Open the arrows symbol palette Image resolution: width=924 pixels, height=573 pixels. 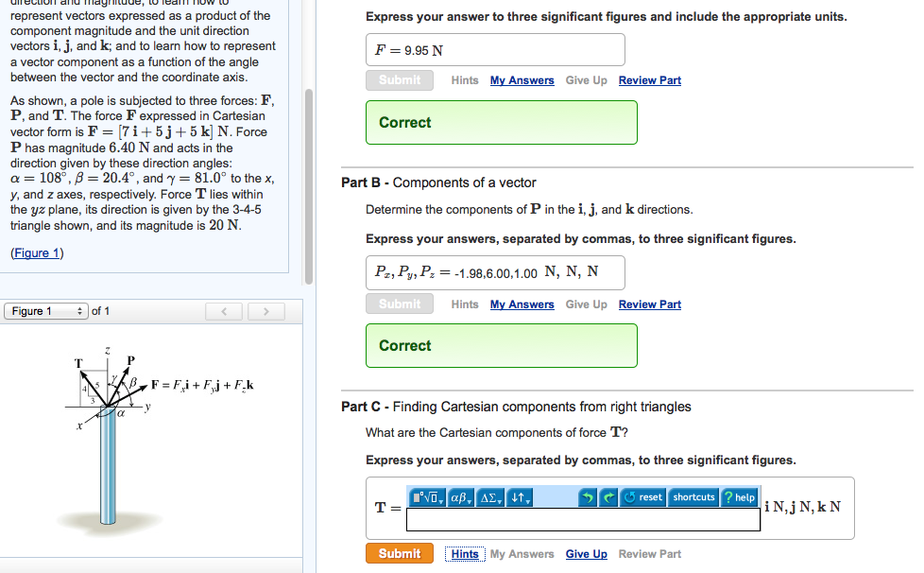pos(521,496)
